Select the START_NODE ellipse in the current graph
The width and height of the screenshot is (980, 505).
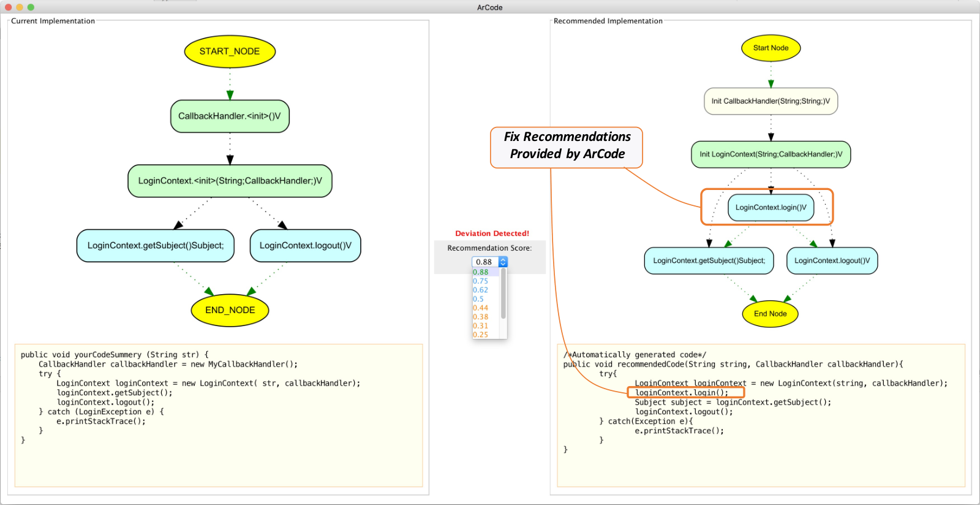[x=230, y=51]
